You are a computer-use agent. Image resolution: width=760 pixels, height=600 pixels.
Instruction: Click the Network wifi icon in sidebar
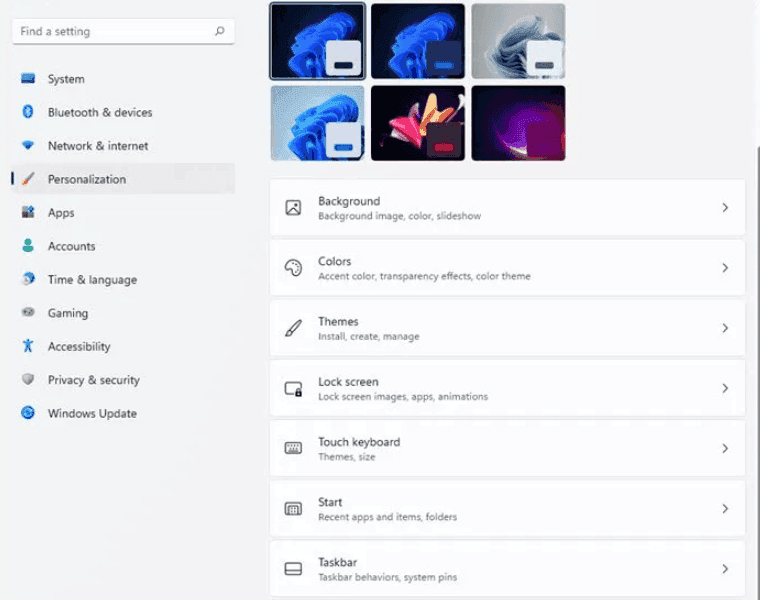tap(28, 145)
